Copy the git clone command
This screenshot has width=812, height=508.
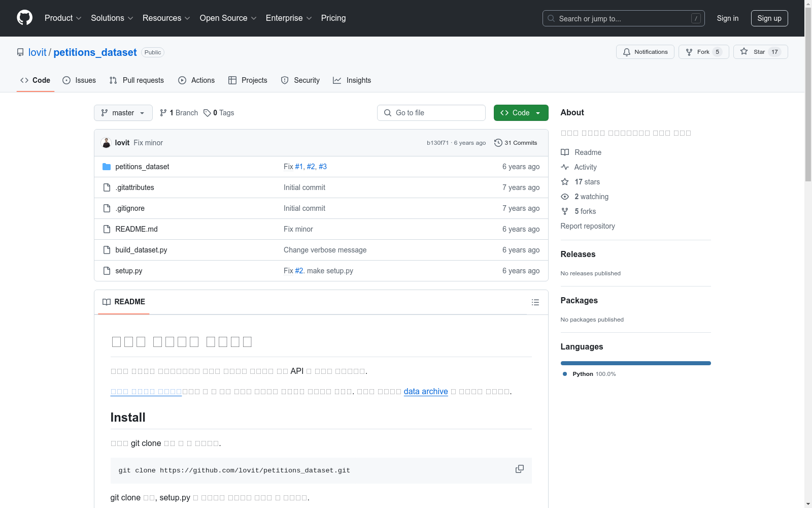click(x=520, y=469)
